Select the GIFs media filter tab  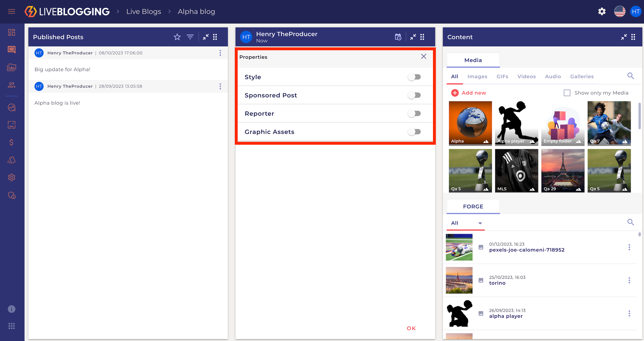502,76
